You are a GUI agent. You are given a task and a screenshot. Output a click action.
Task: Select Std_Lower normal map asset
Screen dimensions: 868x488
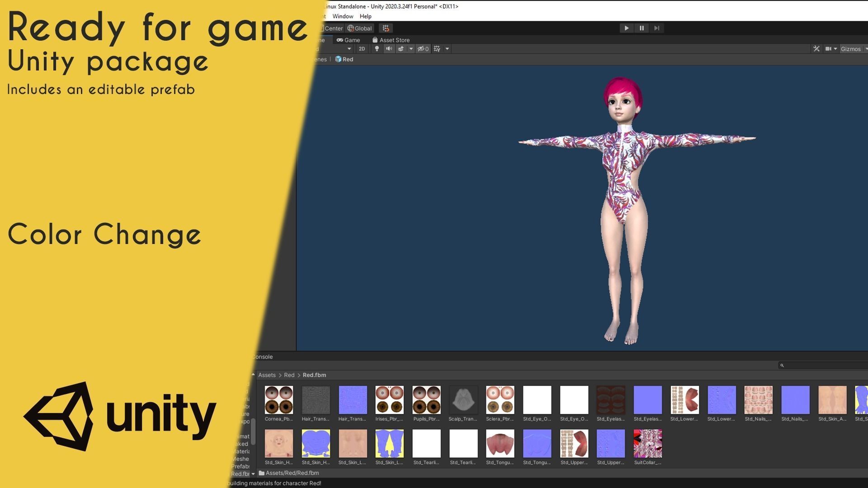tap(722, 404)
